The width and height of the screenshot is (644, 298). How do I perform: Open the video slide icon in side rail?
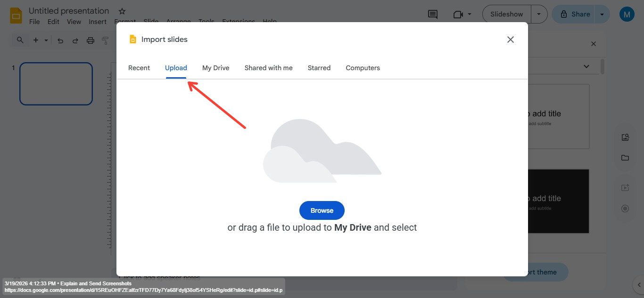[625, 188]
